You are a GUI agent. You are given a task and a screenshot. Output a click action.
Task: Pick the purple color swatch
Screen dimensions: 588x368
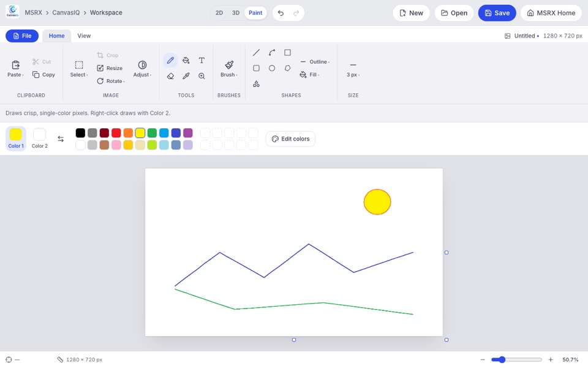point(188,132)
